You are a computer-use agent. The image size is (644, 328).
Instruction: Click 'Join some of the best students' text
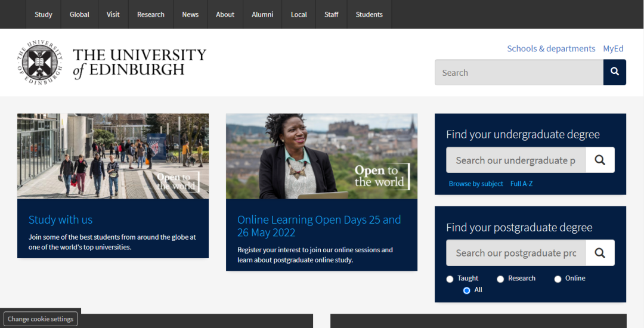click(112, 242)
